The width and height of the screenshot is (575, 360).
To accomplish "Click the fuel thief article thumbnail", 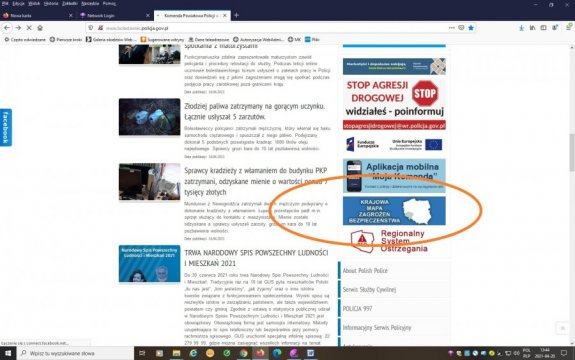I will click(x=149, y=117).
